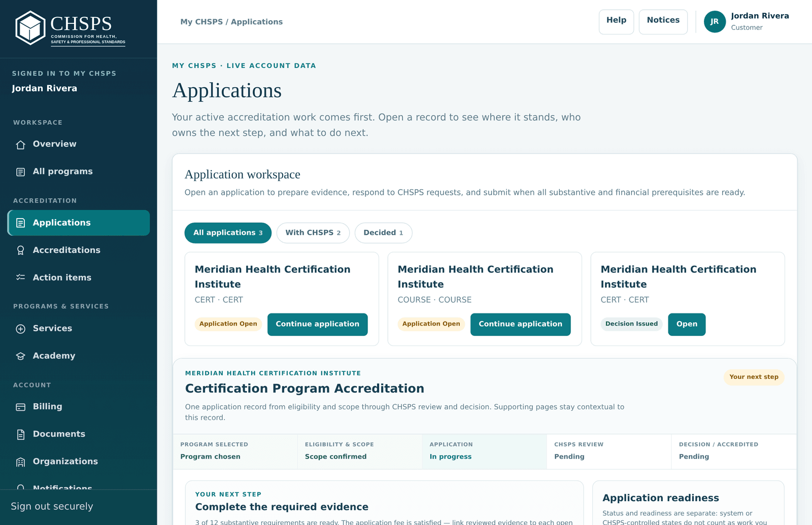The height and width of the screenshot is (525, 812).
Task: Continue application for the CERT · CERT card
Action: pyautogui.click(x=317, y=324)
